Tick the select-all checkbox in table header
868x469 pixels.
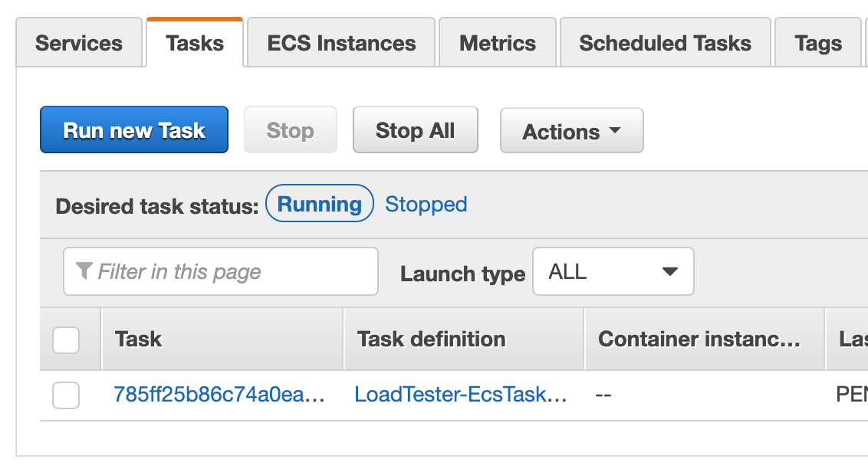(66, 339)
